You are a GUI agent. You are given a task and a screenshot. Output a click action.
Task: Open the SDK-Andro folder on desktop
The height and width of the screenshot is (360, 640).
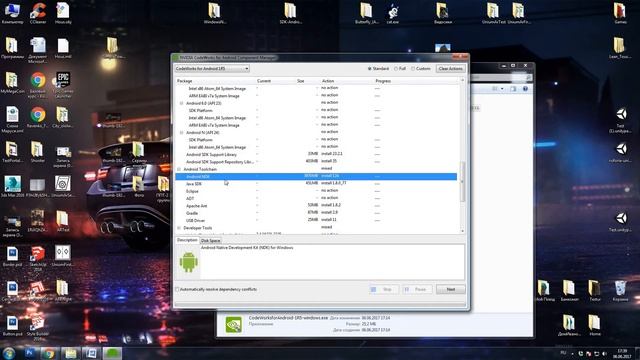(290, 12)
